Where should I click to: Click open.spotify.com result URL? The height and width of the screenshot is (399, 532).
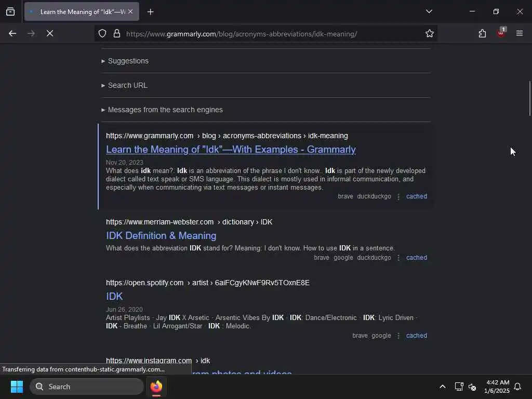coord(208,283)
